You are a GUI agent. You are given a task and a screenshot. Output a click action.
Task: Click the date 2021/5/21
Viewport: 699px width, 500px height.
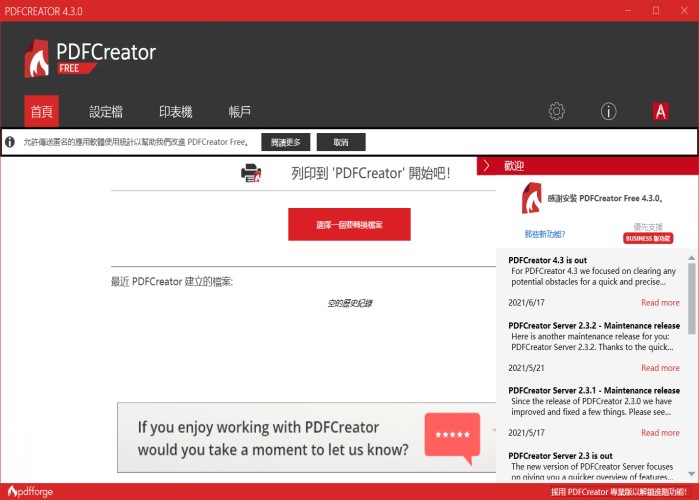pyautogui.click(x=526, y=368)
